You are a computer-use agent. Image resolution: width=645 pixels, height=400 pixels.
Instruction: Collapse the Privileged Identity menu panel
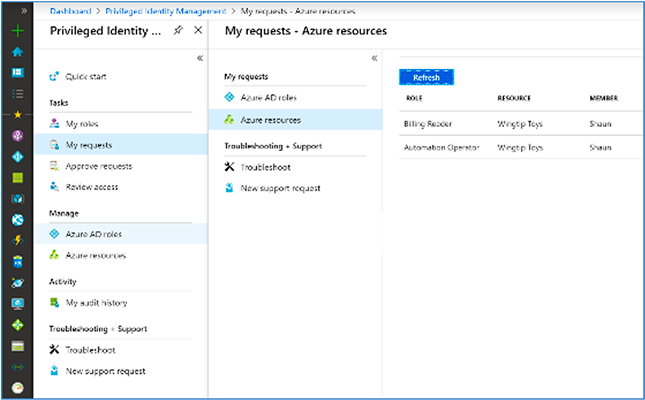[x=200, y=58]
